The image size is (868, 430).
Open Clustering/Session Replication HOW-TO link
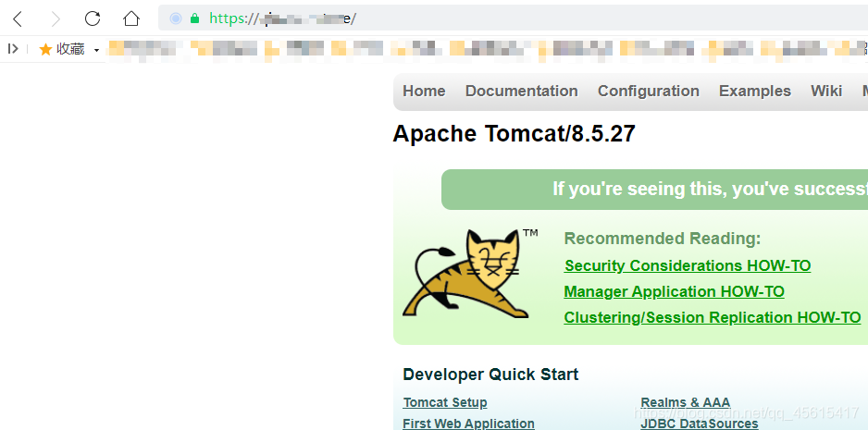point(713,318)
